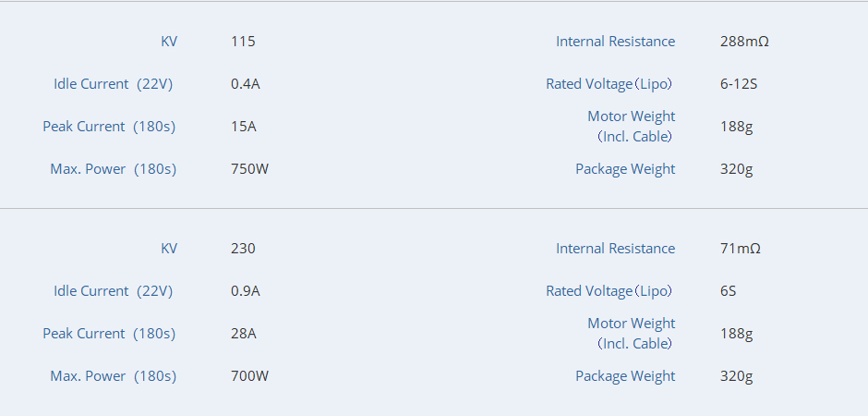This screenshot has height=416, width=868.
Task: Select the 0.9A idle current value
Action: [x=246, y=291]
